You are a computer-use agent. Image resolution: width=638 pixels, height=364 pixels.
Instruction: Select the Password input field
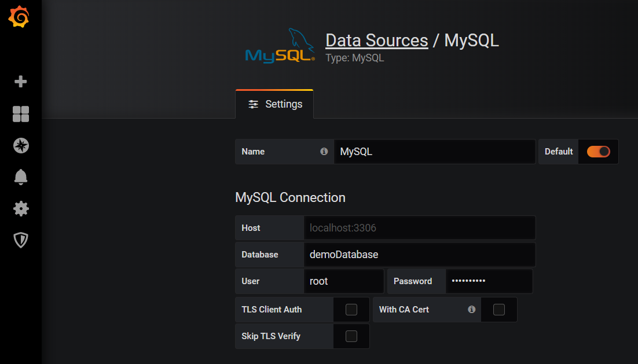click(x=489, y=281)
